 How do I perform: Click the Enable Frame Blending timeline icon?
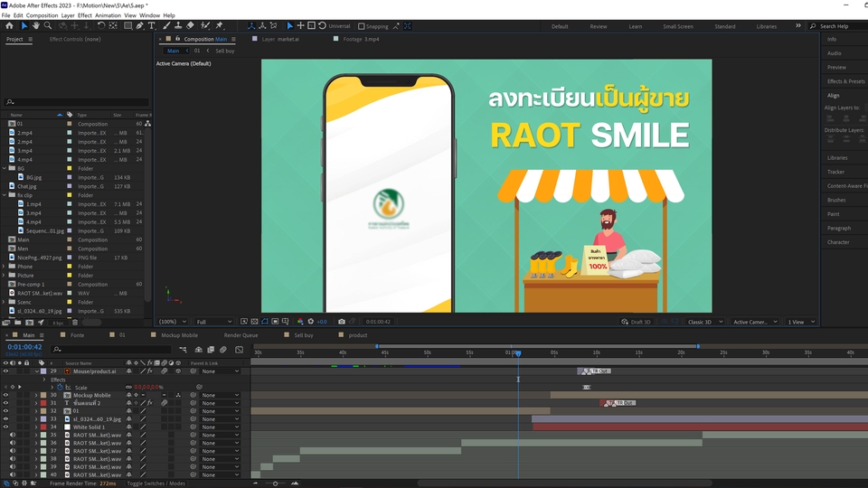(211, 350)
